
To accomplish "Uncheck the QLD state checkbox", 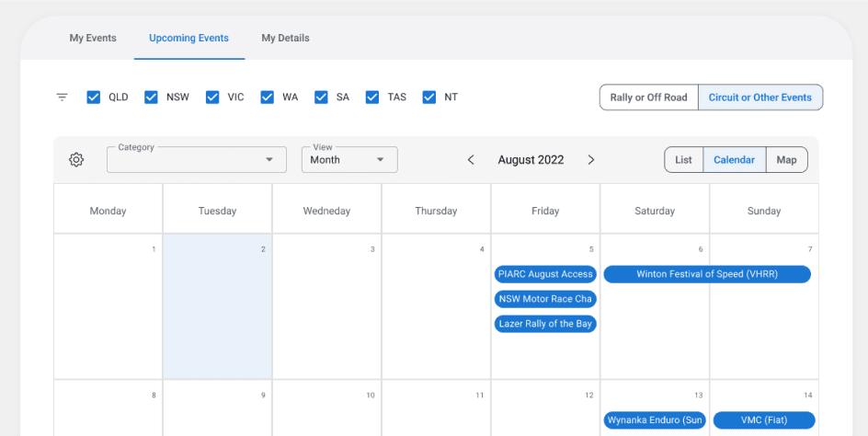I will pyautogui.click(x=94, y=98).
